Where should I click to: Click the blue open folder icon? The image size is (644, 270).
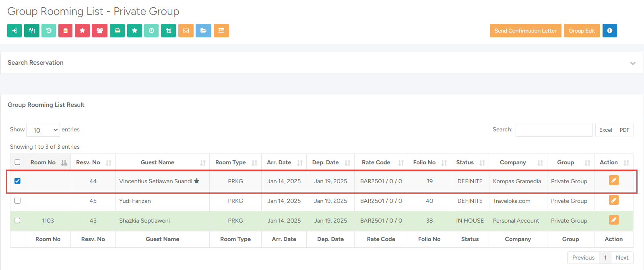[203, 31]
